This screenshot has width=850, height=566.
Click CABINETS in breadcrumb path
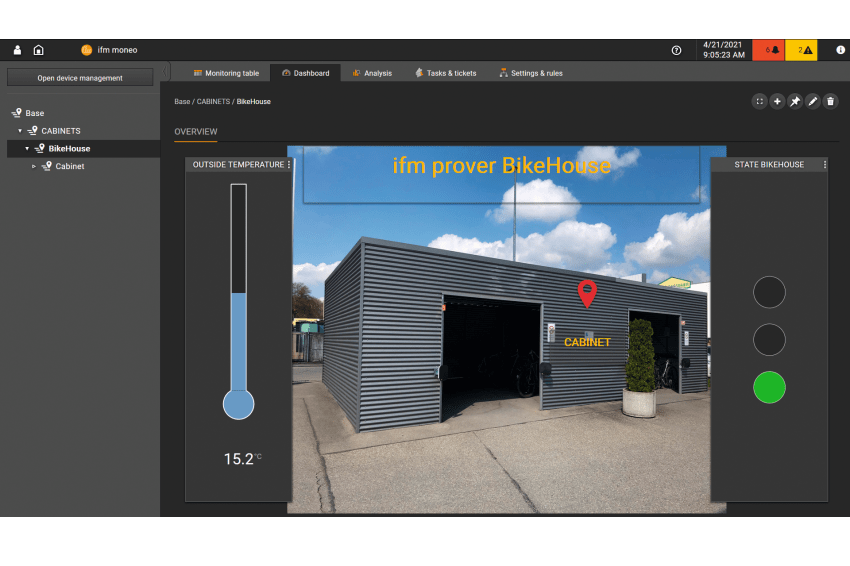[x=213, y=101]
